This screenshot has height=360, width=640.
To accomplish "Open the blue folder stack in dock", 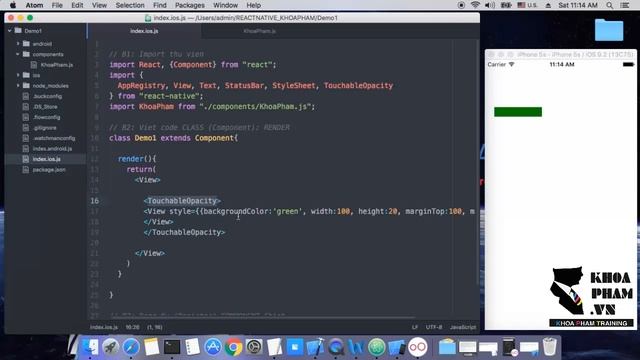I will (x=447, y=347).
